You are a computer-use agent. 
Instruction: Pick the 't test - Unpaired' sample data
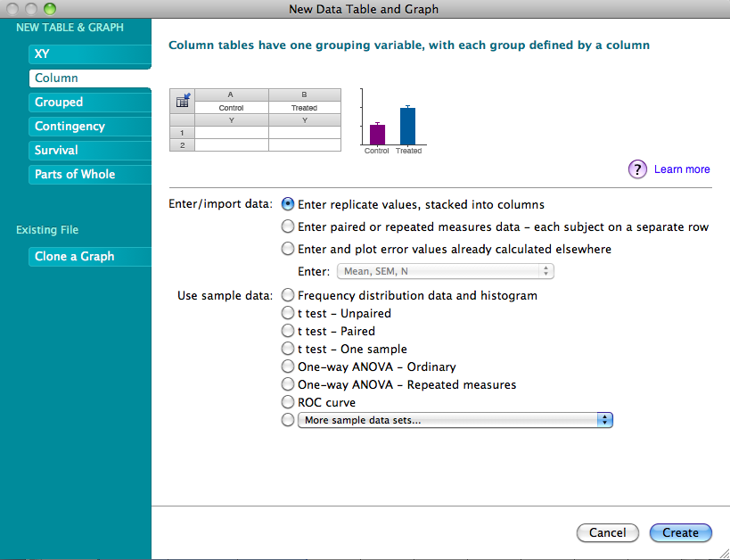pos(288,313)
